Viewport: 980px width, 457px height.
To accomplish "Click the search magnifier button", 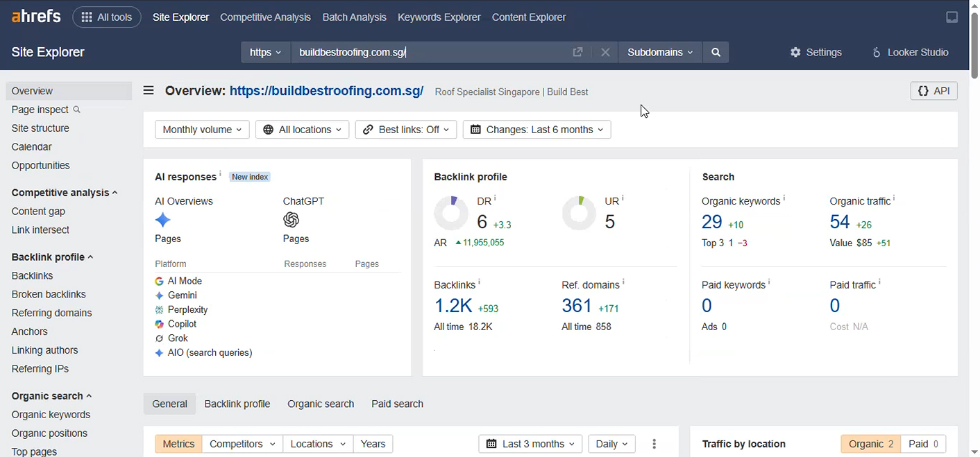I will click(x=716, y=52).
